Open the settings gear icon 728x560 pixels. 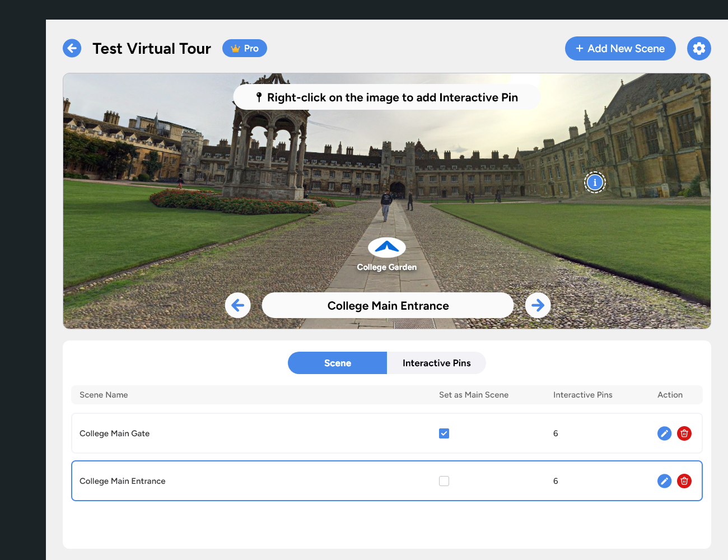(x=699, y=48)
